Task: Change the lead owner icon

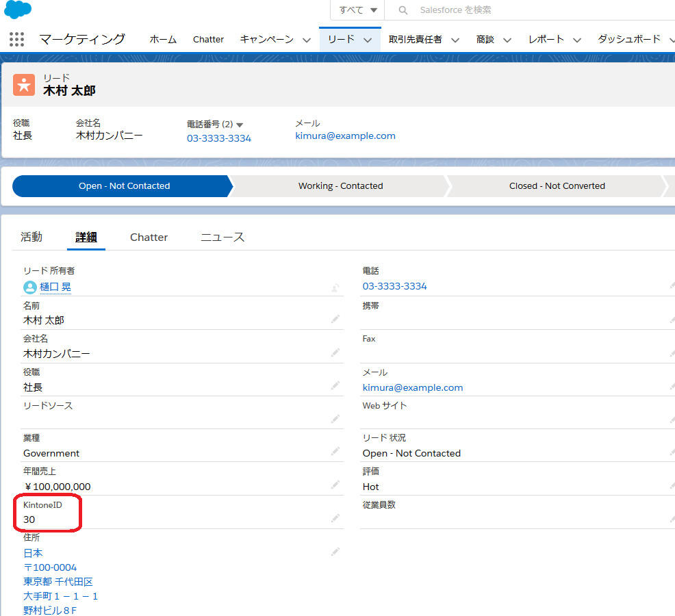Action: (335, 287)
